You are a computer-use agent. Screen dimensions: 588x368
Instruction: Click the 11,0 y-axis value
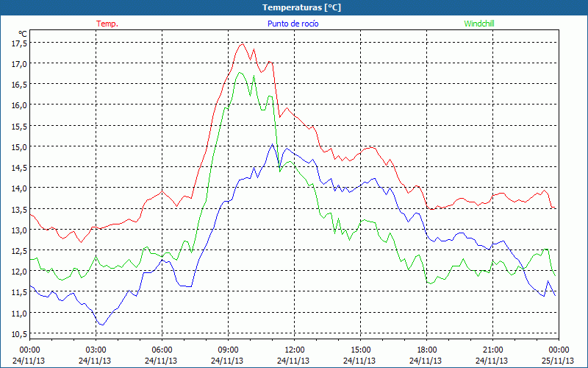point(20,314)
